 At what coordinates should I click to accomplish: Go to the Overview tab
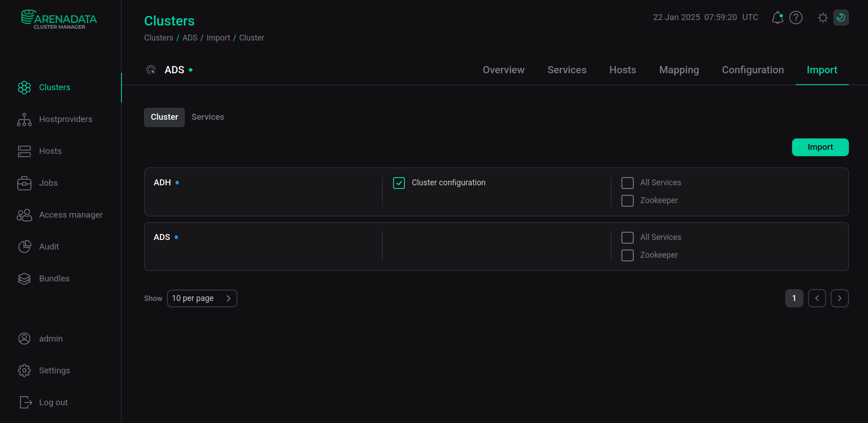point(504,70)
